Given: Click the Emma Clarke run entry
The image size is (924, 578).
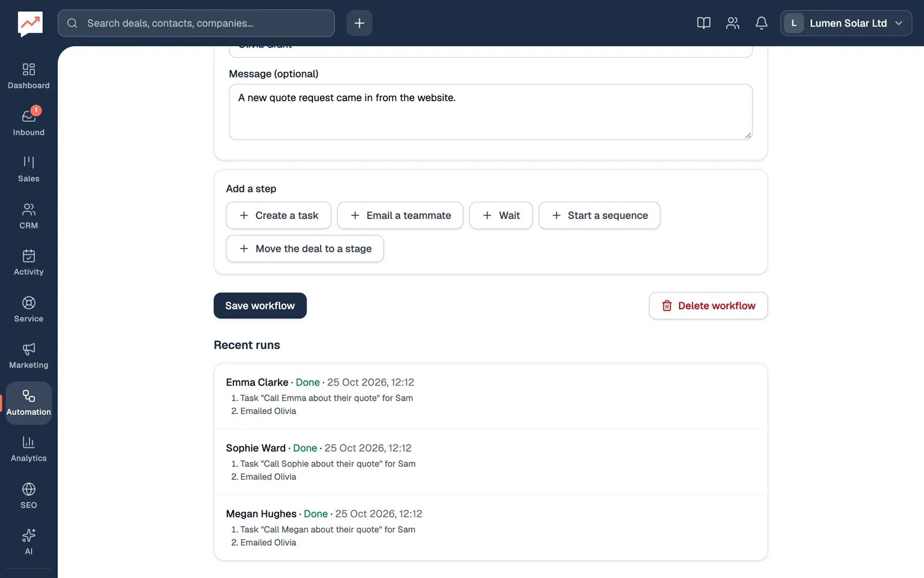Looking at the screenshot, I should 490,396.
